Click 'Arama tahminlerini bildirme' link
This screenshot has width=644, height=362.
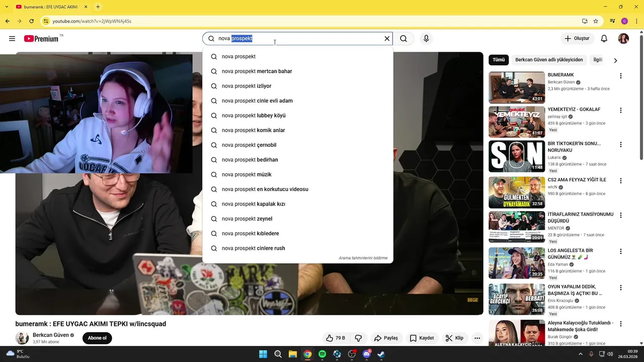tap(363, 258)
